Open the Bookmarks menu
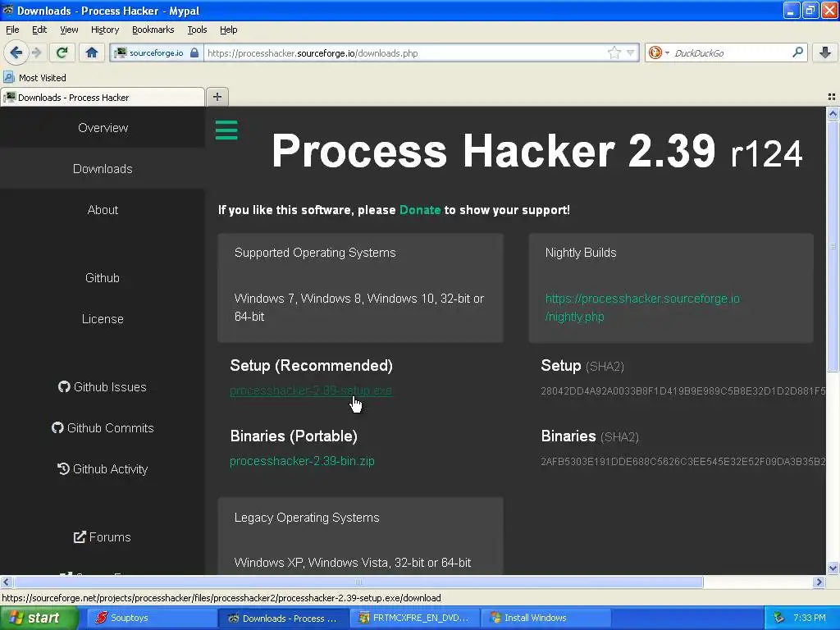 pos(153,30)
